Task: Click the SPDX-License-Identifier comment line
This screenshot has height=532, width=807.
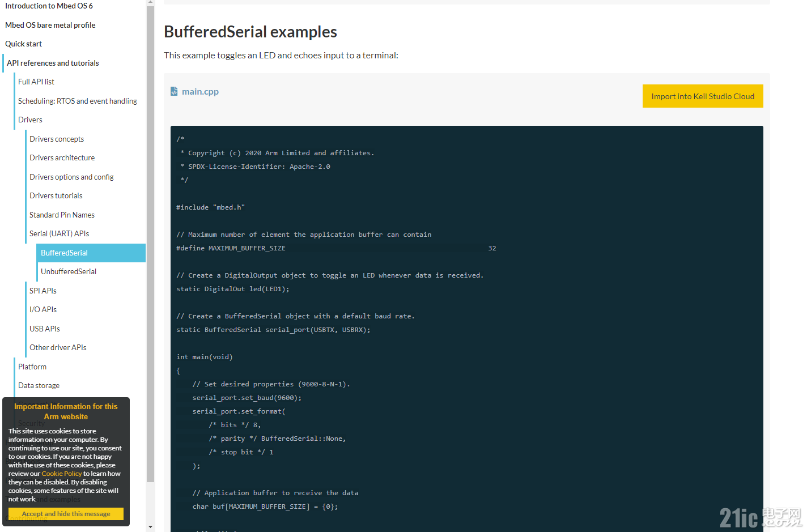Action: (255, 167)
